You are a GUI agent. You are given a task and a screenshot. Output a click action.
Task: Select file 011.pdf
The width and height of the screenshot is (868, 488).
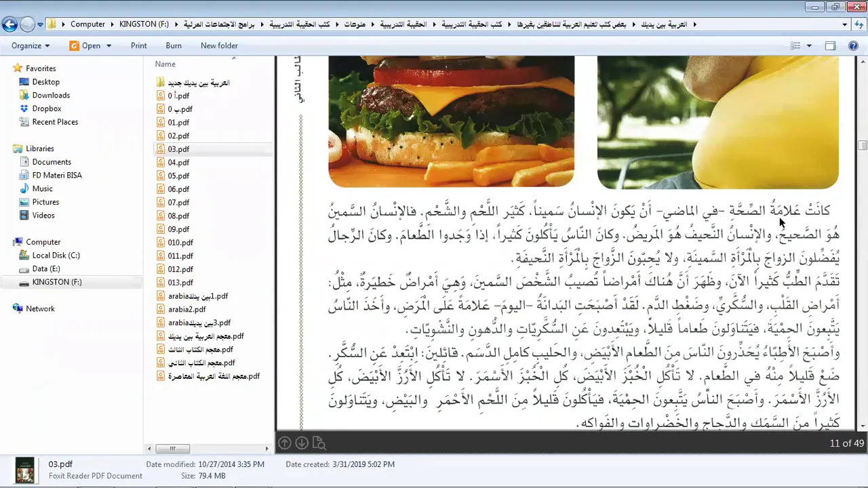click(x=180, y=256)
